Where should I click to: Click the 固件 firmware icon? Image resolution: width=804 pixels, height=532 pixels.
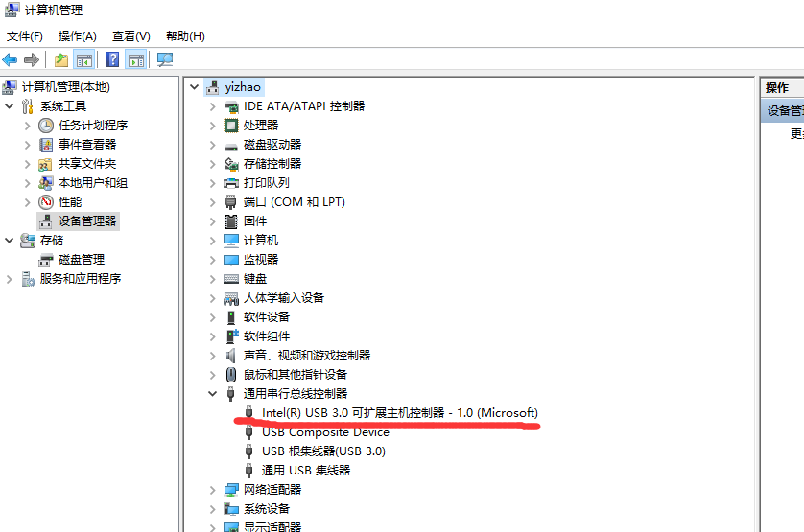231,221
